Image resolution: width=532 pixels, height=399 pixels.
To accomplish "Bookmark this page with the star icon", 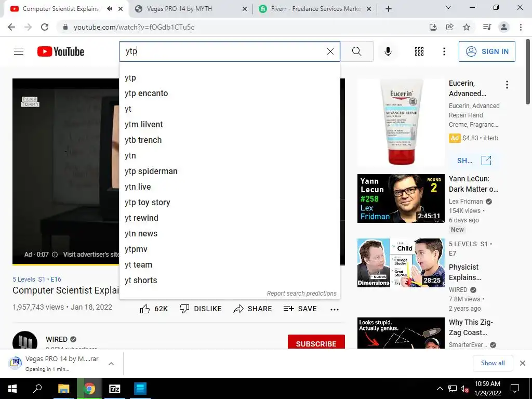I will point(467,27).
